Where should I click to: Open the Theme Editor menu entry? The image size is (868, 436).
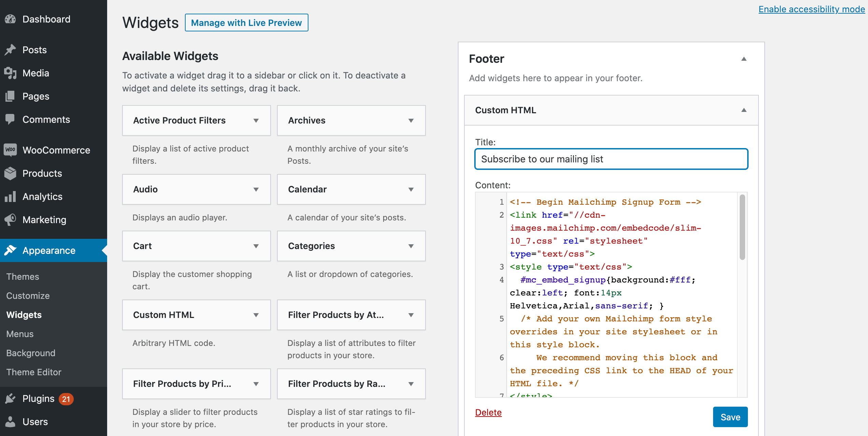point(34,372)
